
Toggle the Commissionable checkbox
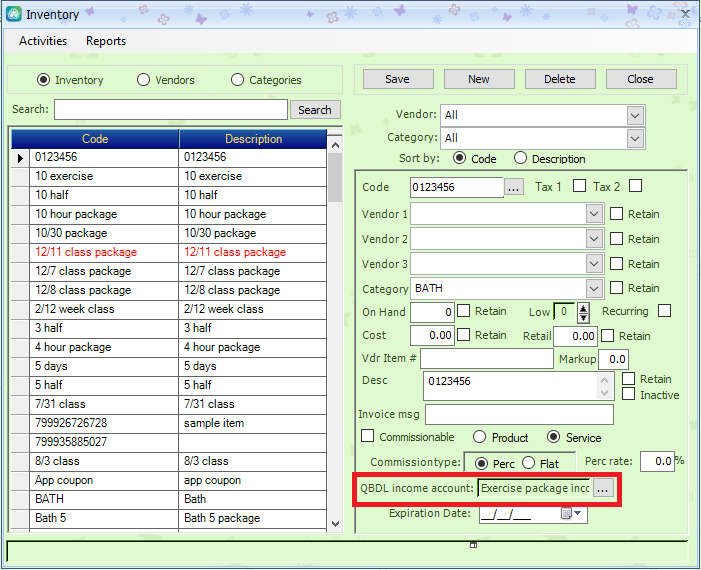368,437
